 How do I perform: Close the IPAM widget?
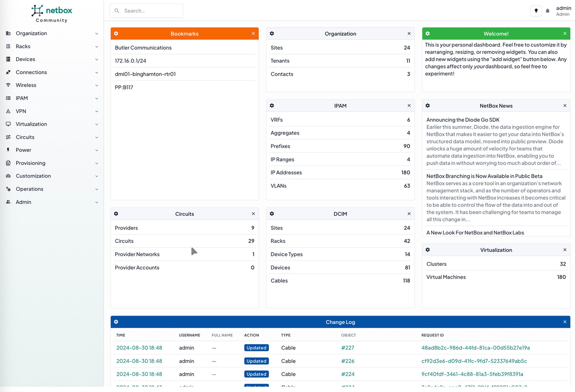(409, 106)
